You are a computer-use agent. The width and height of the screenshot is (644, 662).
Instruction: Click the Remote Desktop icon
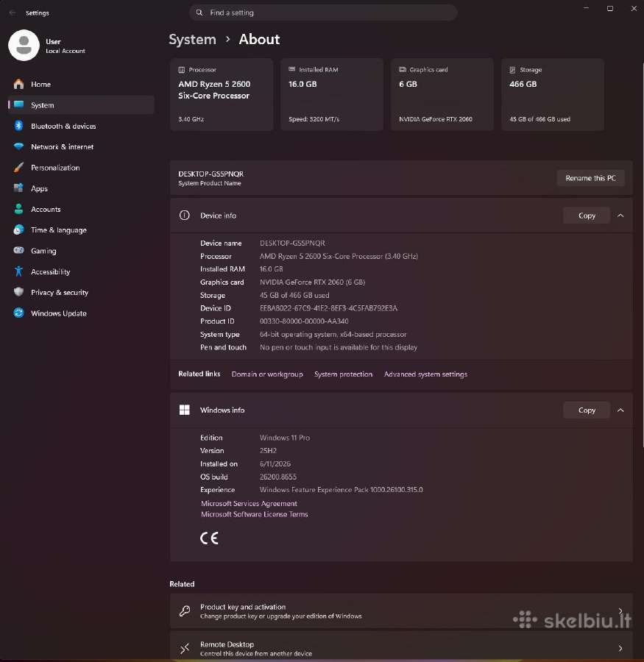pyautogui.click(x=184, y=648)
